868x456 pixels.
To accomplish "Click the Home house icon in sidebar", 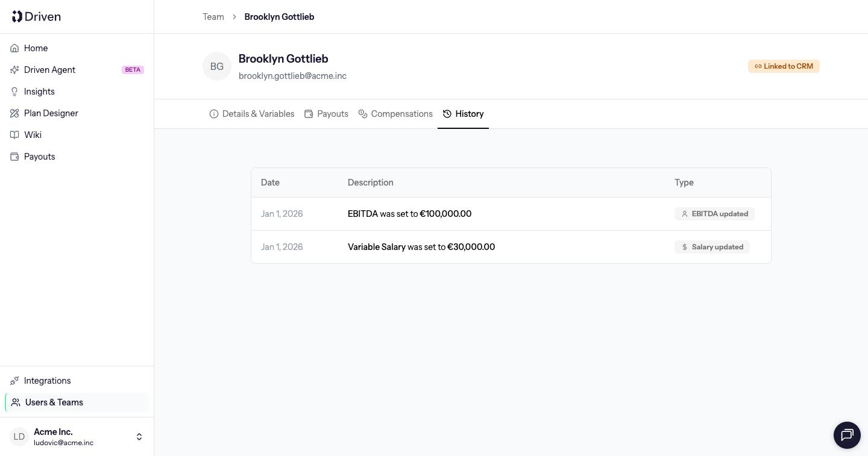I will (x=14, y=48).
